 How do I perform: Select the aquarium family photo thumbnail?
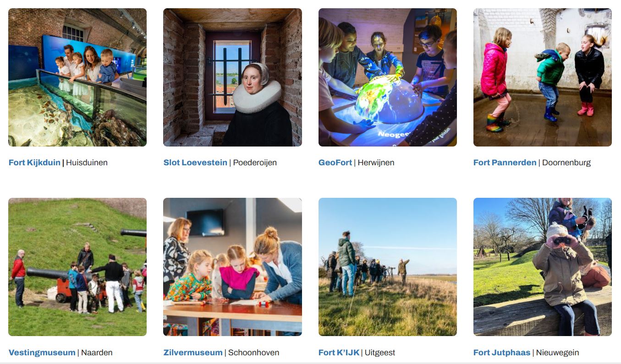77,77
